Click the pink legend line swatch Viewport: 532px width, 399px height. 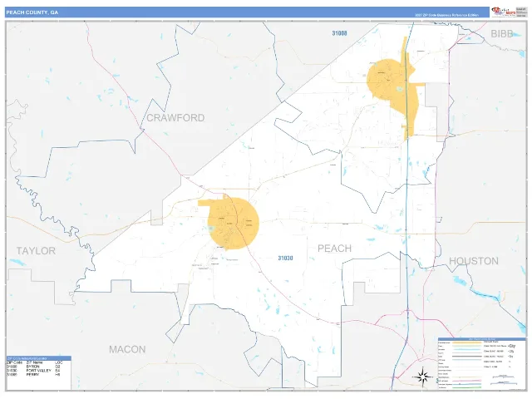[467, 381]
